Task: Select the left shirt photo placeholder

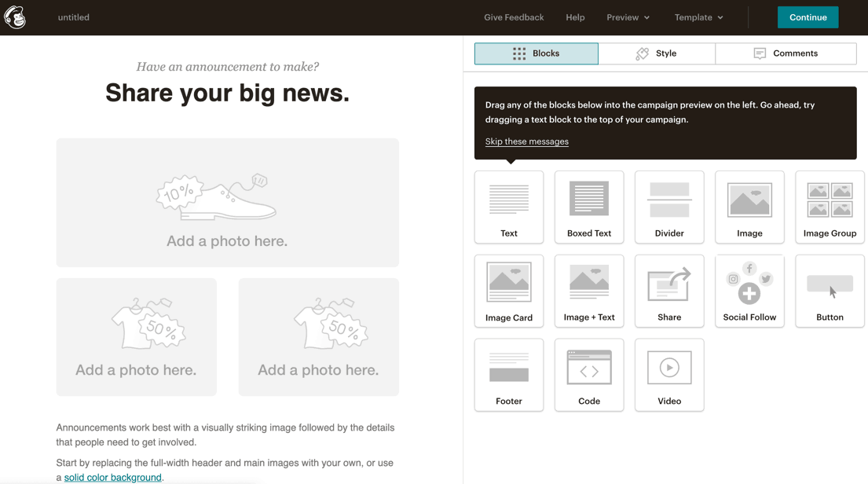Action: pos(136,337)
